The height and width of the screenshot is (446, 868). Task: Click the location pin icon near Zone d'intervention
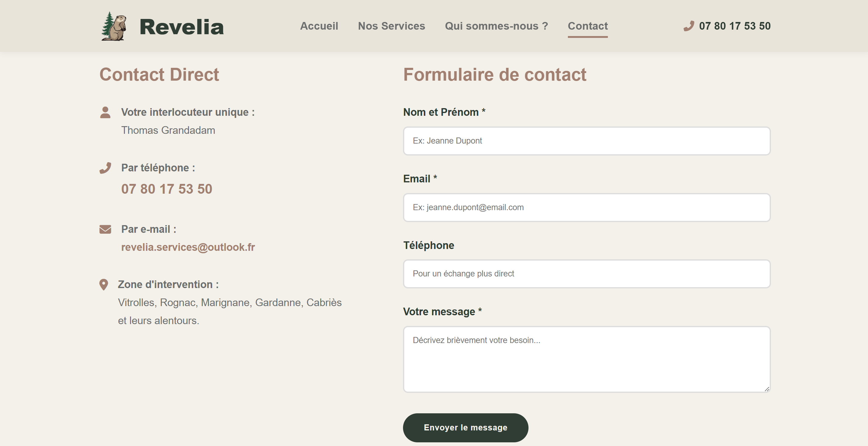[105, 284]
